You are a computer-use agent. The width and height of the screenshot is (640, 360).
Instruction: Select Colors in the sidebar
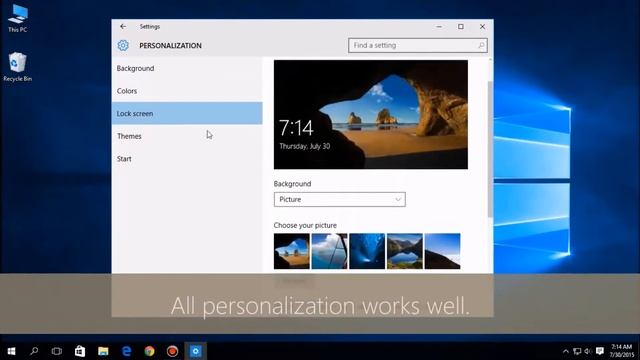coord(187,91)
